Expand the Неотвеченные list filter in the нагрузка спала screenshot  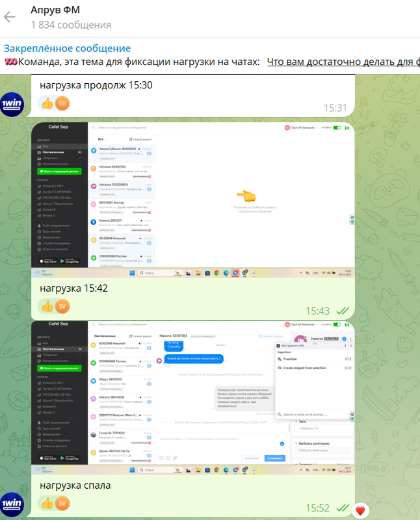(x=106, y=336)
